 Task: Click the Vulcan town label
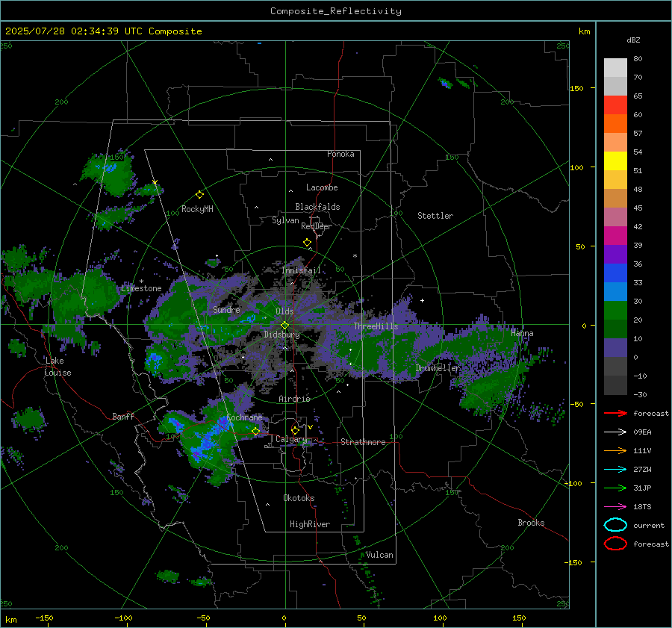(379, 555)
